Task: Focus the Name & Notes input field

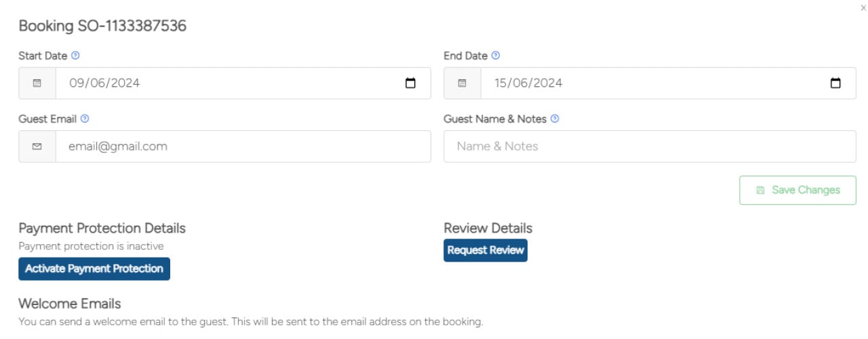Action: click(650, 146)
